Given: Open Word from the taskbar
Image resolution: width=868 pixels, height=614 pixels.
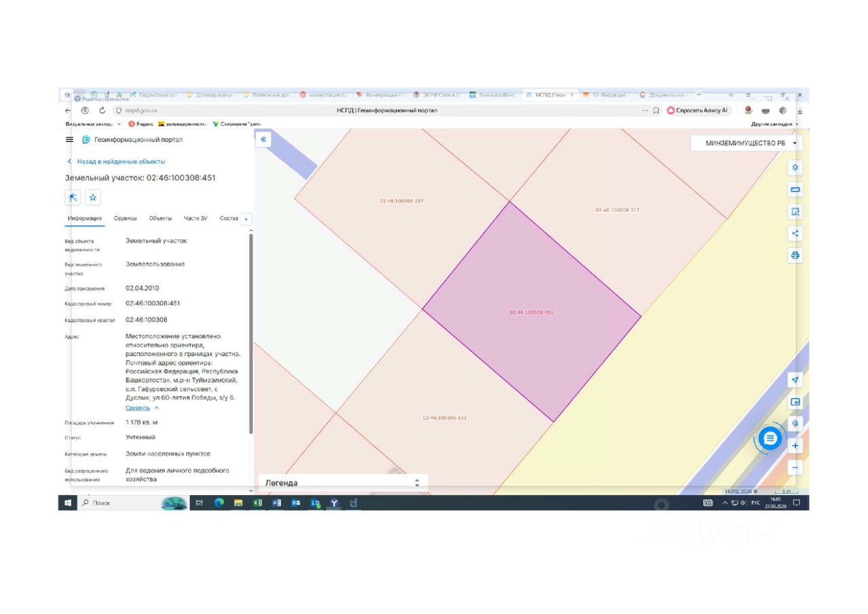Looking at the screenshot, I should coord(277,503).
